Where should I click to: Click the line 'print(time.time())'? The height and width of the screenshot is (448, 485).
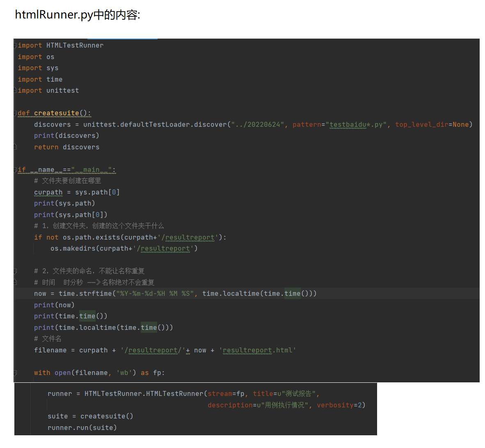pos(71,316)
